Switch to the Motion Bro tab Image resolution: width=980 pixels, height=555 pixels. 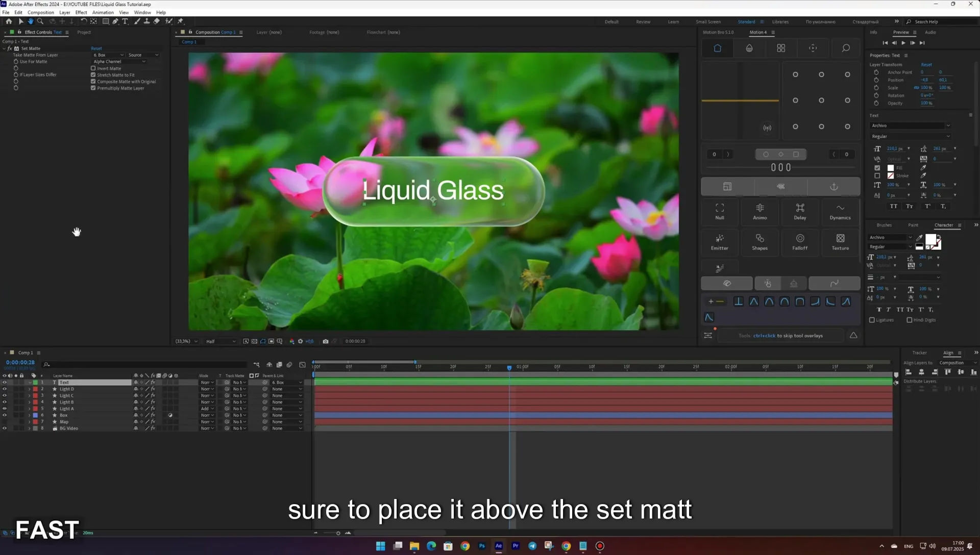point(718,32)
